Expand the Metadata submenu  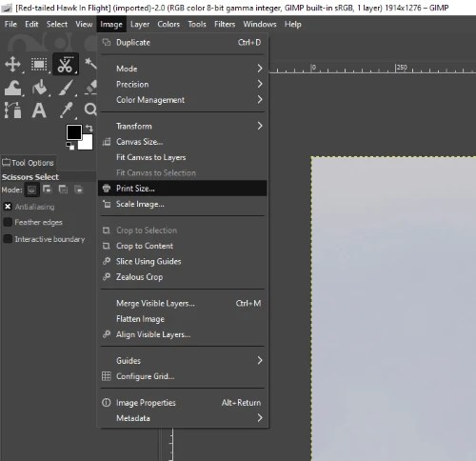182,418
